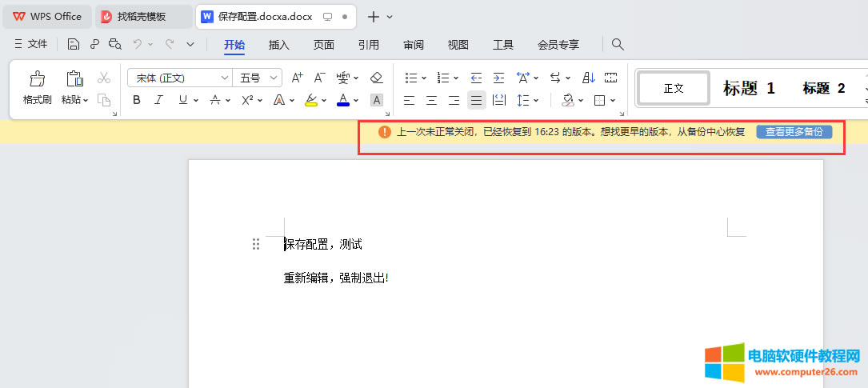Viewport: 868px width, 388px height.
Task: Click the print preview icon
Action: tap(115, 44)
